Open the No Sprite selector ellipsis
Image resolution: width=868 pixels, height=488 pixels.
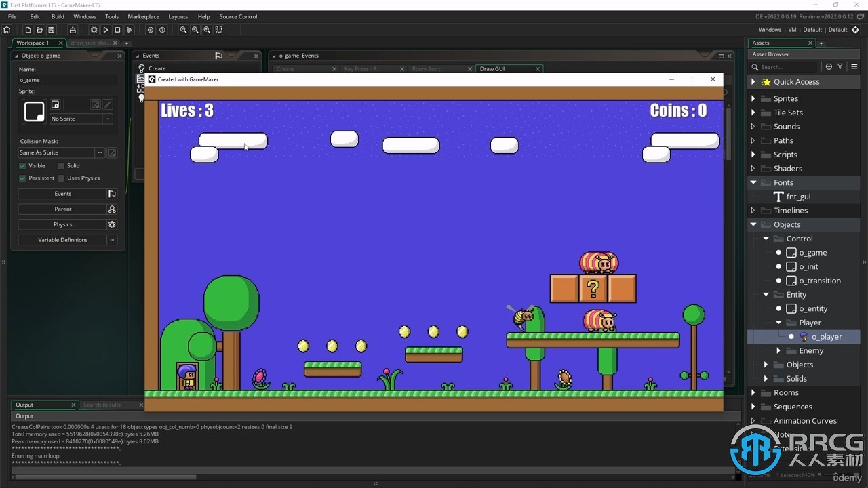click(107, 119)
